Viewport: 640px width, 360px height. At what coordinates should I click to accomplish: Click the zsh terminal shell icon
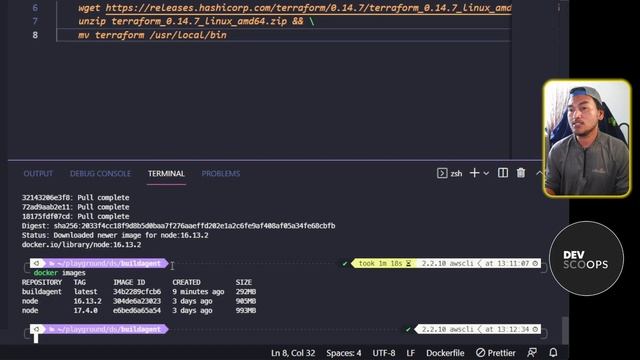pyautogui.click(x=442, y=173)
